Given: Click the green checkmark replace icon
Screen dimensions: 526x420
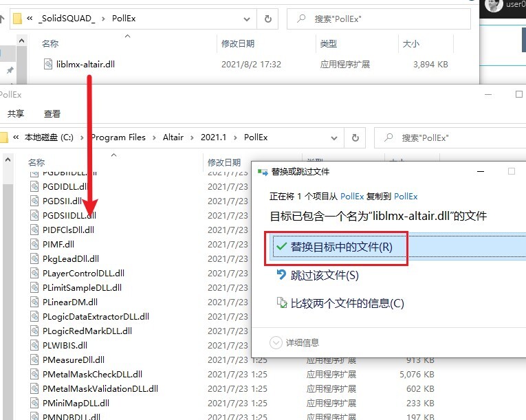Looking at the screenshot, I should [280, 247].
